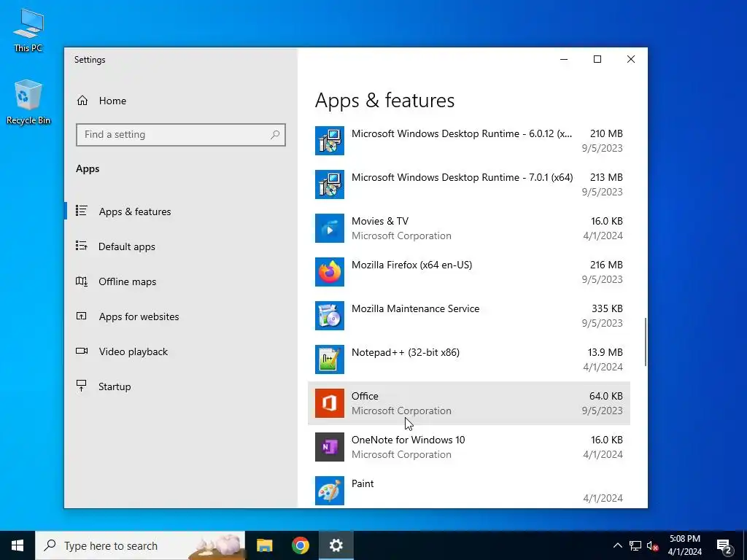Screen dimensions: 747x560
Task: Go to Home in Settings sidebar
Action: [x=112, y=101]
